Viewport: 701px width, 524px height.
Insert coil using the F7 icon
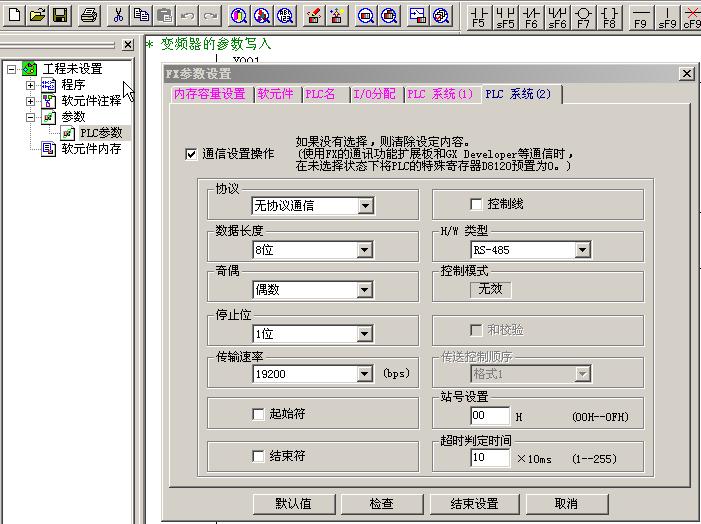[x=582, y=16]
